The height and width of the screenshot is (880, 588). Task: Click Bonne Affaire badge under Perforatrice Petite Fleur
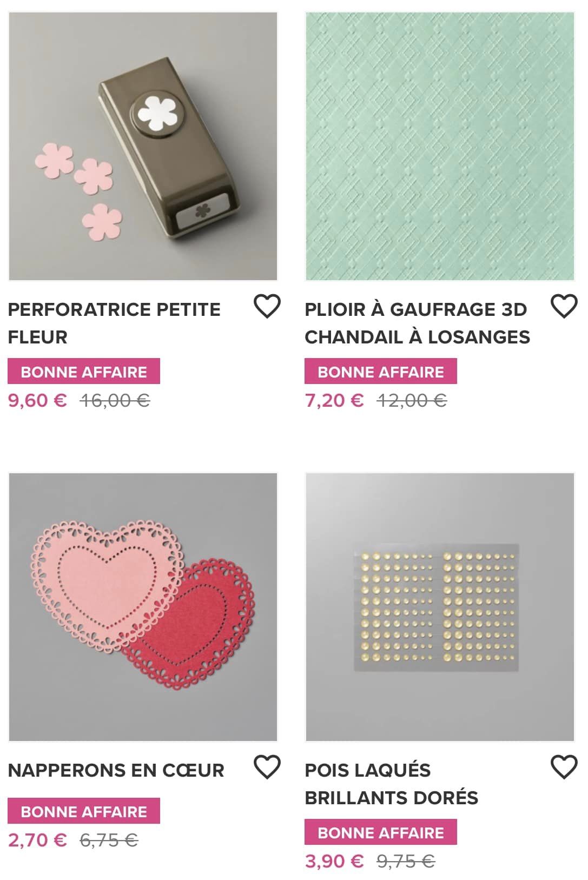(84, 372)
